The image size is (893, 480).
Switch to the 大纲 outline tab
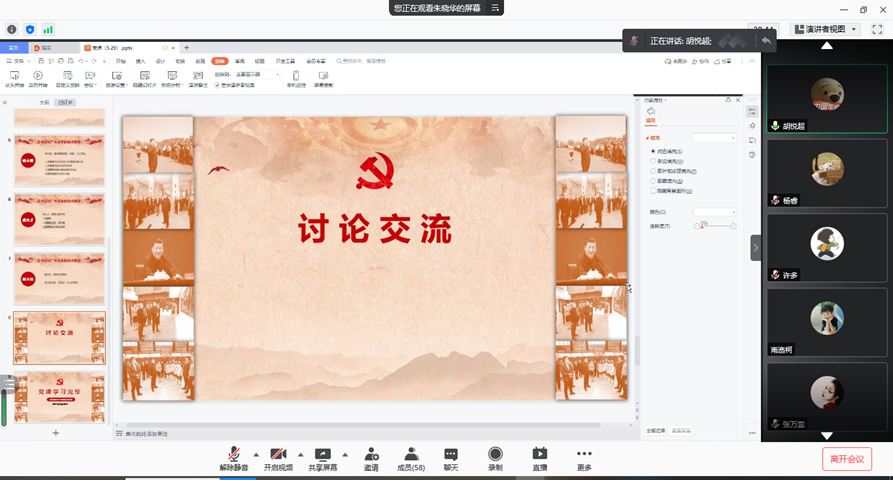44,102
